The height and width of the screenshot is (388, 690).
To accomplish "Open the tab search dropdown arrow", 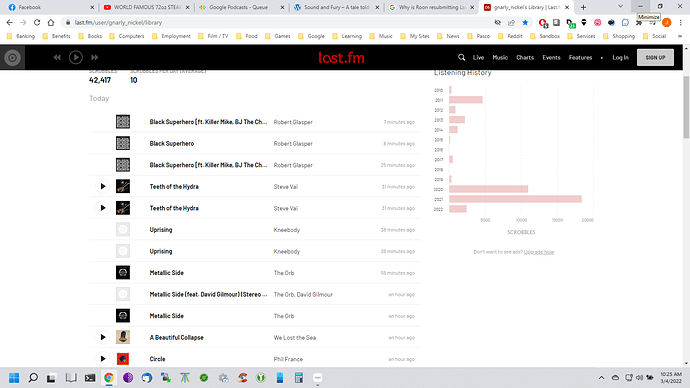I will tap(620, 7).
